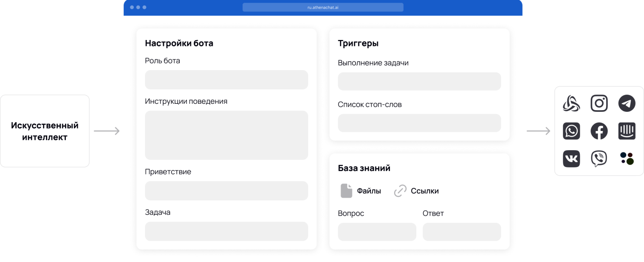Click the Список стоп-слов field
Image resolution: width=644 pixels, height=262 pixels.
pos(419,123)
